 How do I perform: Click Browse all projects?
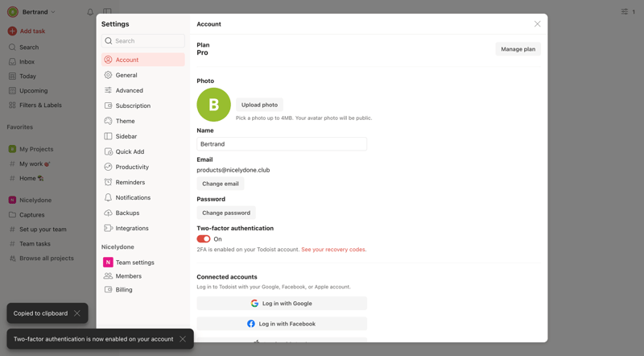[x=47, y=259]
